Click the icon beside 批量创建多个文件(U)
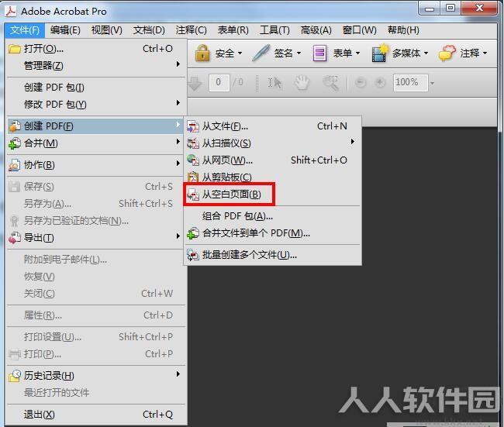Viewport: 504px width, 427px height. [x=193, y=255]
